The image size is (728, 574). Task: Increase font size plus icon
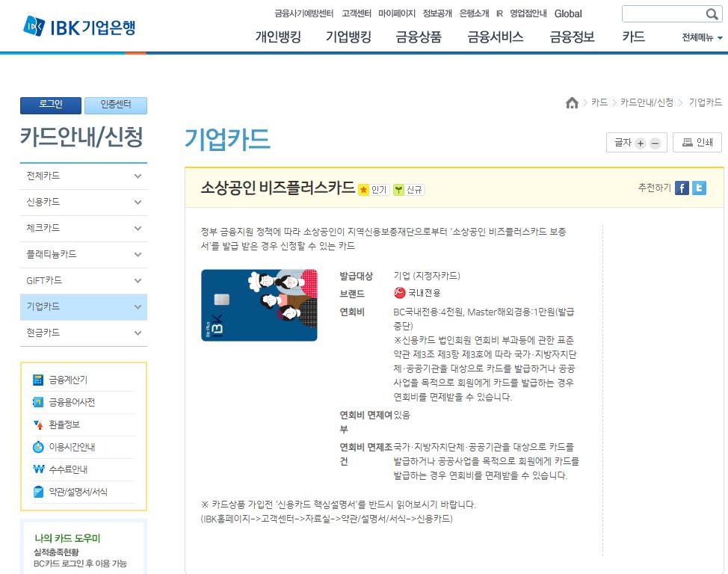[640, 143]
